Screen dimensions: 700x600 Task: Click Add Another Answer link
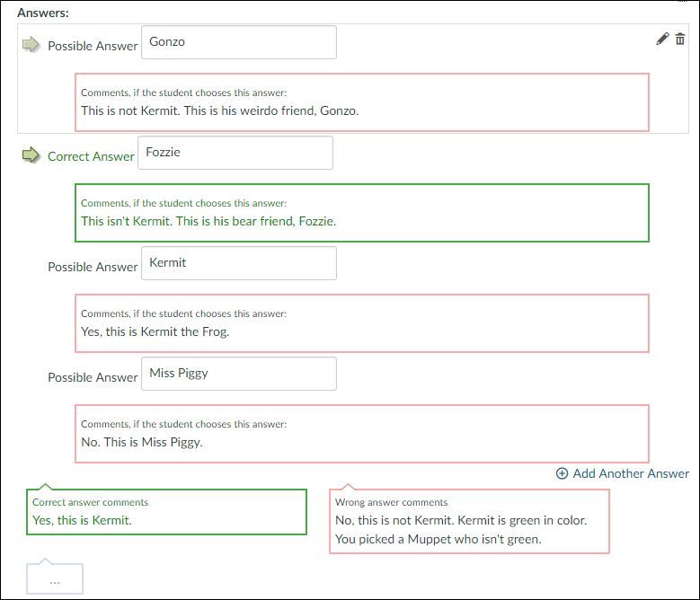(631, 473)
